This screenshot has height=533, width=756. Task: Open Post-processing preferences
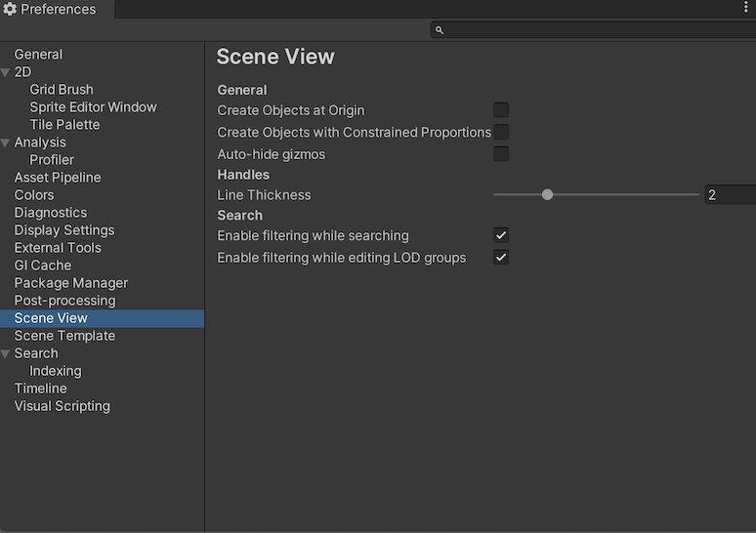(64, 301)
